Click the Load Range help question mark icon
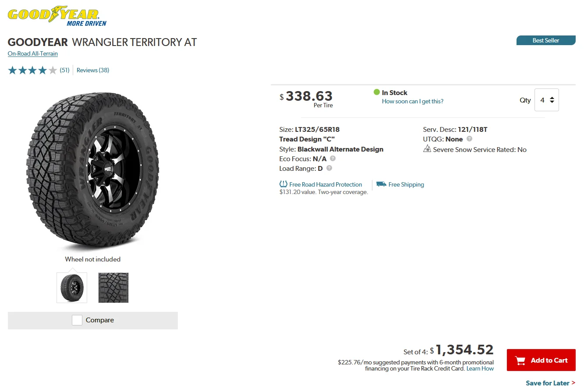Viewport: 584px width, 392px height. tap(329, 168)
